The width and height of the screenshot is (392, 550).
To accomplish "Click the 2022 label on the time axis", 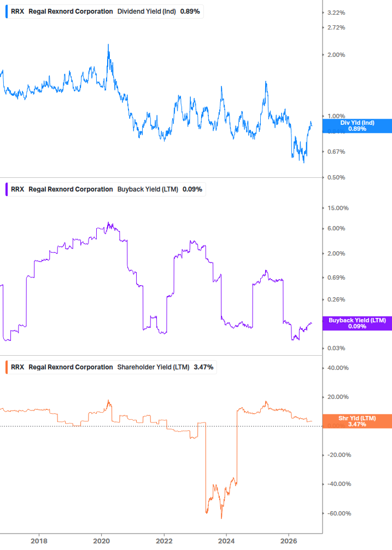I will click(x=164, y=541).
